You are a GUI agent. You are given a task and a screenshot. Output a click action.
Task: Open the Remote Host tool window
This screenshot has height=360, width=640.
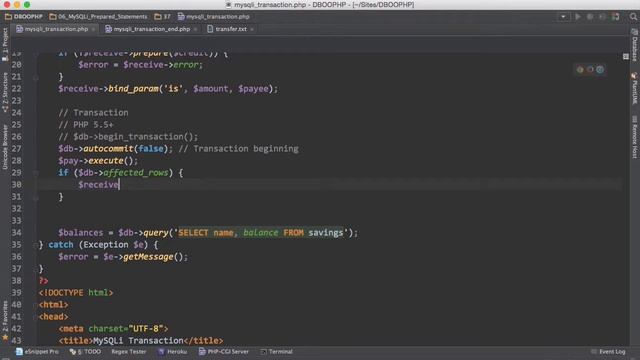tap(635, 137)
